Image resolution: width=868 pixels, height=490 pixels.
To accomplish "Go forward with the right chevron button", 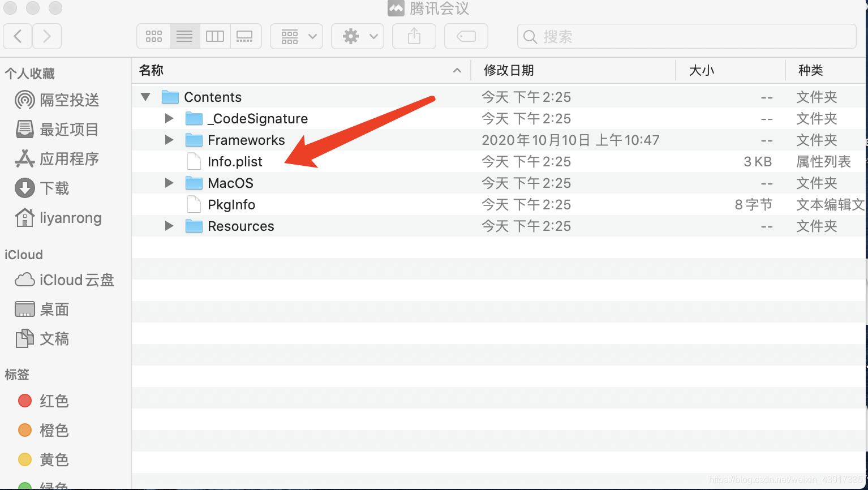I will coord(47,37).
